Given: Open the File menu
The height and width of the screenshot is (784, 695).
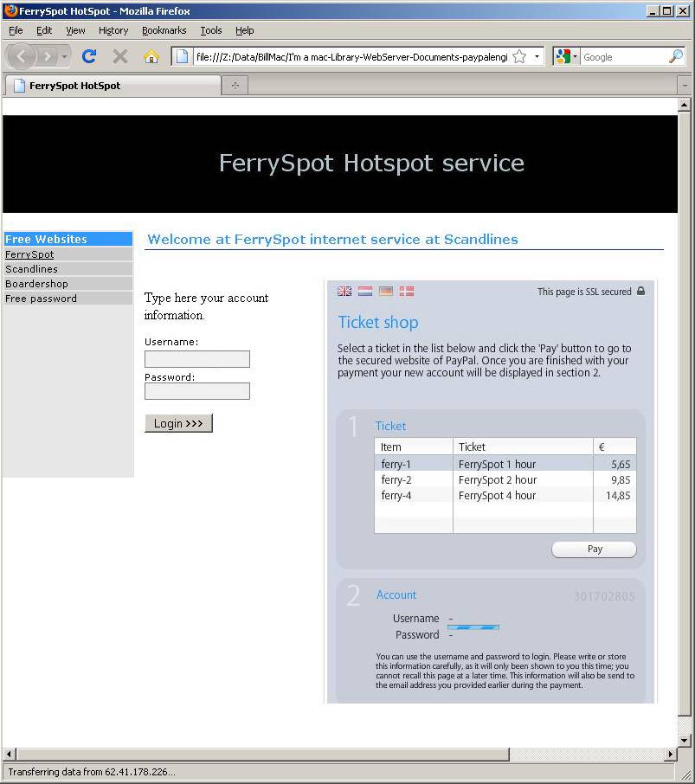Looking at the screenshot, I should [x=16, y=30].
